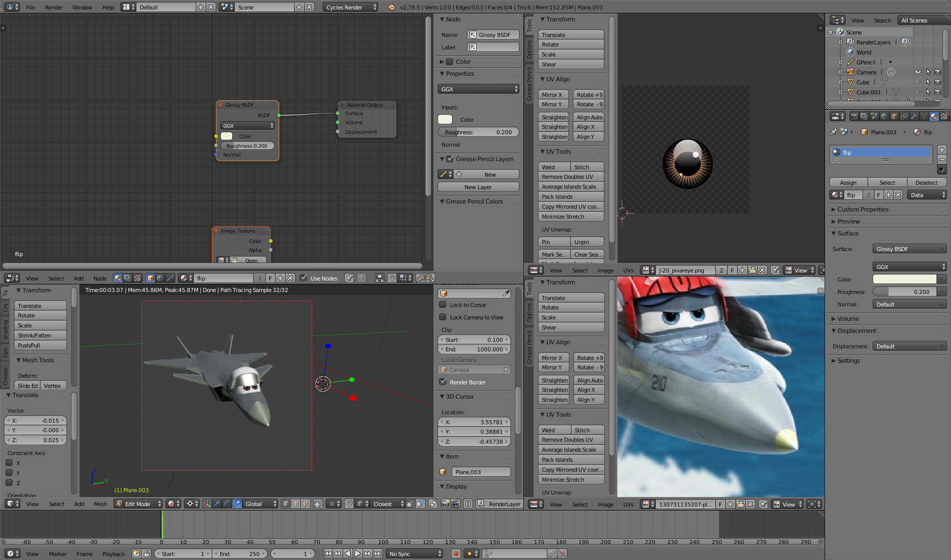Expand the RenderLayers tree item in outliner
This screenshot has height=560, width=951.
pos(840,42)
